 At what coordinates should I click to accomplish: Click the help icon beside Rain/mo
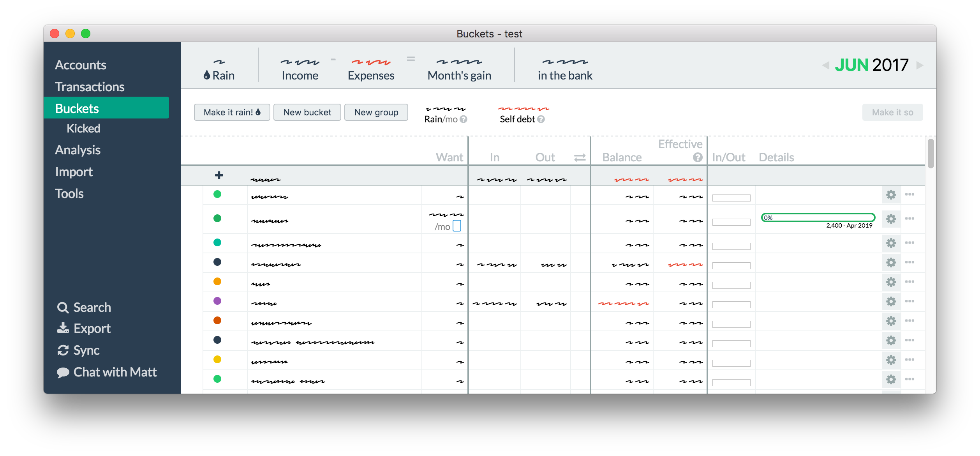pos(463,119)
